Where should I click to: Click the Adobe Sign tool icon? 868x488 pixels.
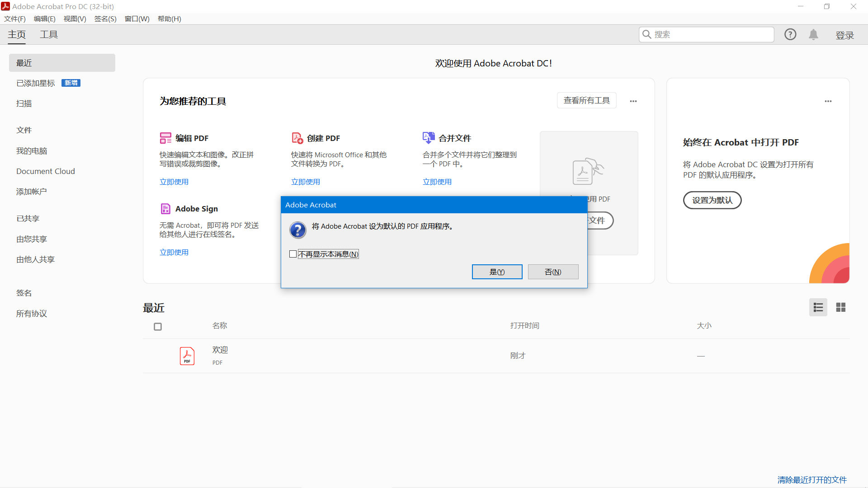165,208
